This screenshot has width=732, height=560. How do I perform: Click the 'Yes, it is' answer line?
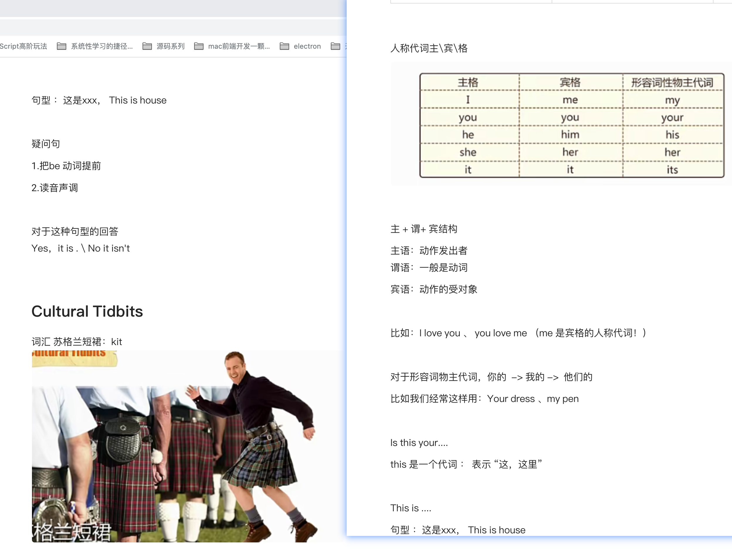click(80, 248)
